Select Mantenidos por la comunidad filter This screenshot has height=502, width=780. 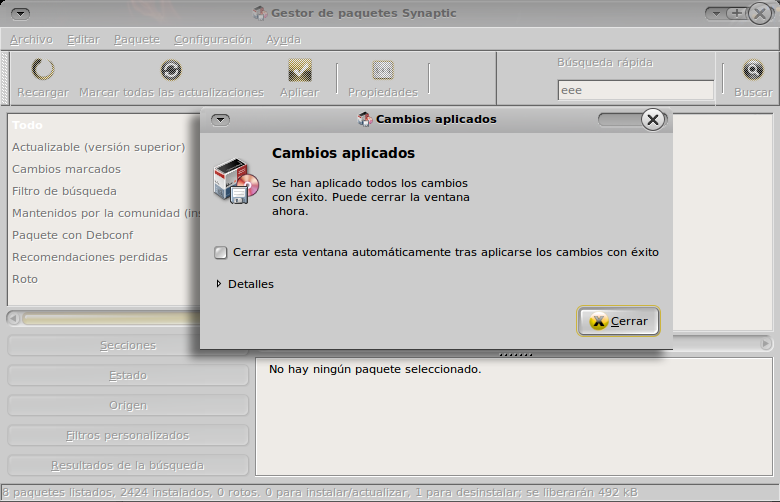click(x=104, y=213)
